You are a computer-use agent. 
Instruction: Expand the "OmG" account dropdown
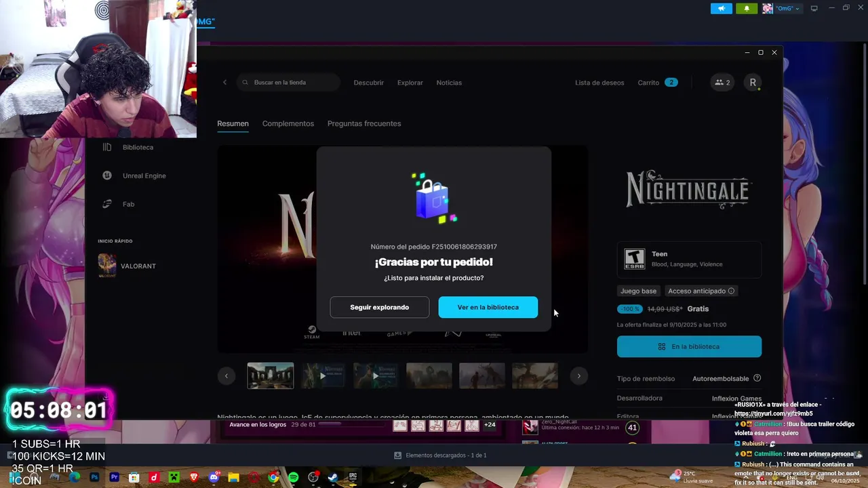tap(782, 8)
